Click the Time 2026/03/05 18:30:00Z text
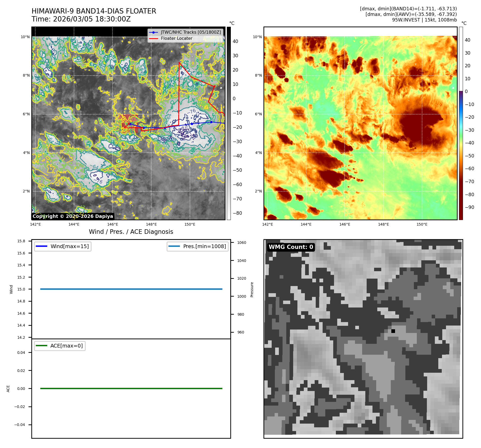 click(81, 19)
